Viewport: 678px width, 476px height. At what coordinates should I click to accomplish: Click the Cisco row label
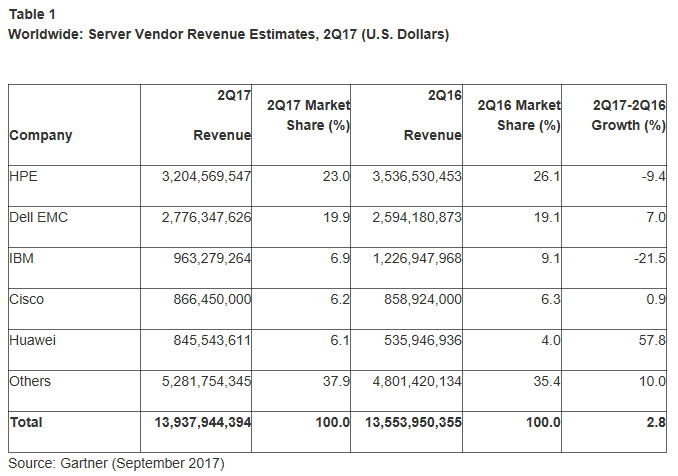coord(26,299)
